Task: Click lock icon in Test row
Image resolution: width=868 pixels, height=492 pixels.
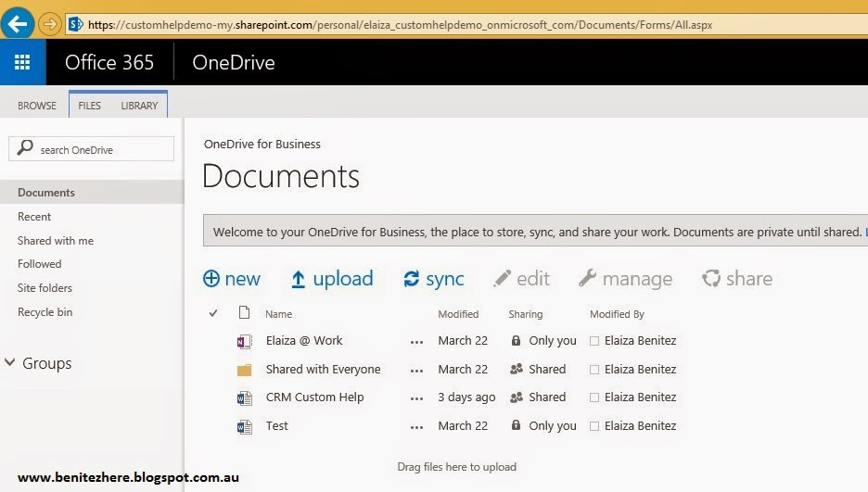Action: [516, 425]
